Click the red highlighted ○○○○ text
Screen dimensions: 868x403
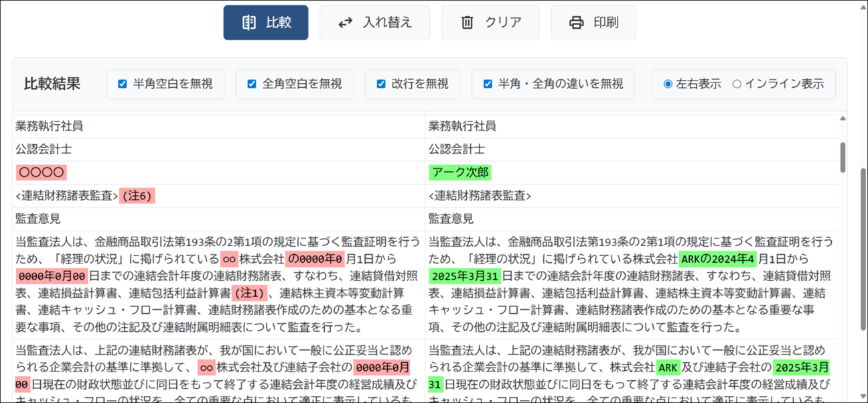[x=42, y=172]
